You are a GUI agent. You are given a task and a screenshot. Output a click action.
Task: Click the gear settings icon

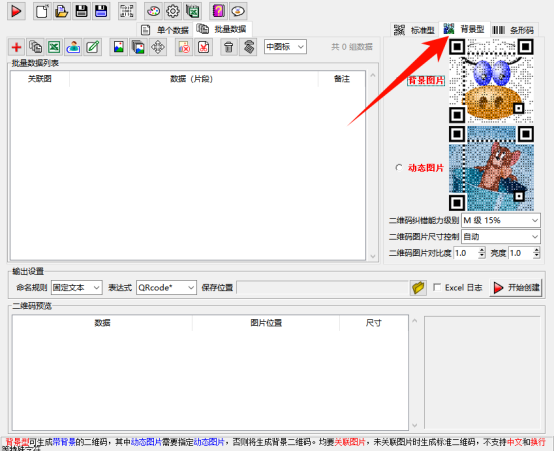tap(173, 11)
